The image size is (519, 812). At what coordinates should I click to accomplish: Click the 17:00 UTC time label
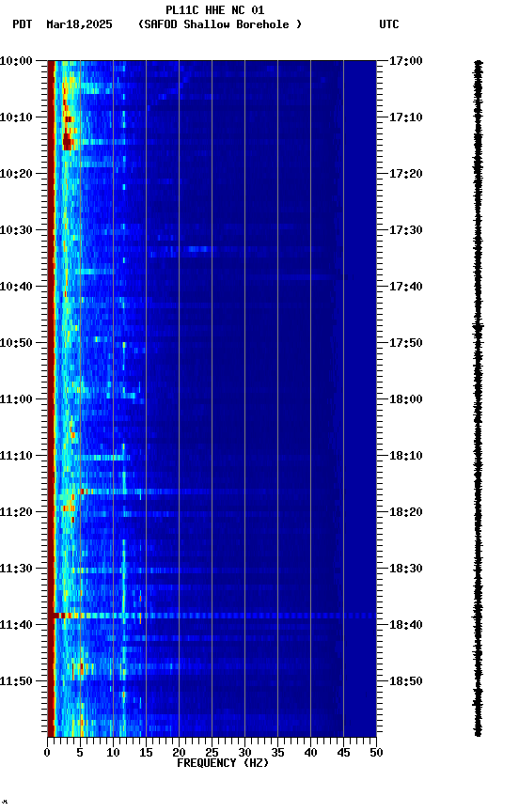[x=406, y=61]
